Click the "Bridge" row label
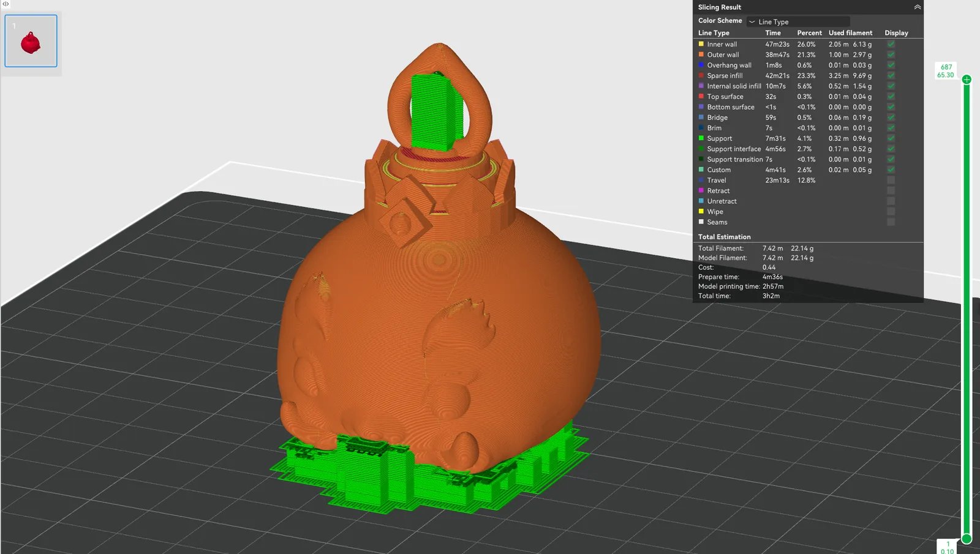The height and width of the screenshot is (554, 980). coord(717,117)
